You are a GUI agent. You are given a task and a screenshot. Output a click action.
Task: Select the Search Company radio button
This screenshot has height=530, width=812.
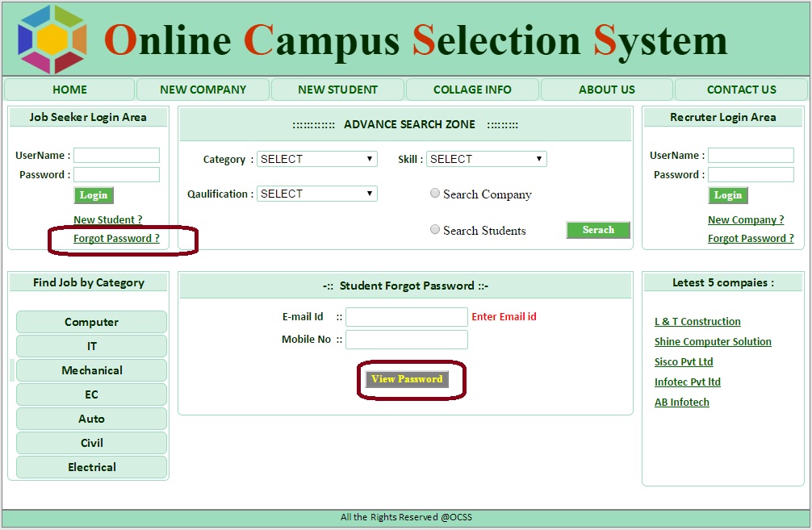[x=435, y=194]
